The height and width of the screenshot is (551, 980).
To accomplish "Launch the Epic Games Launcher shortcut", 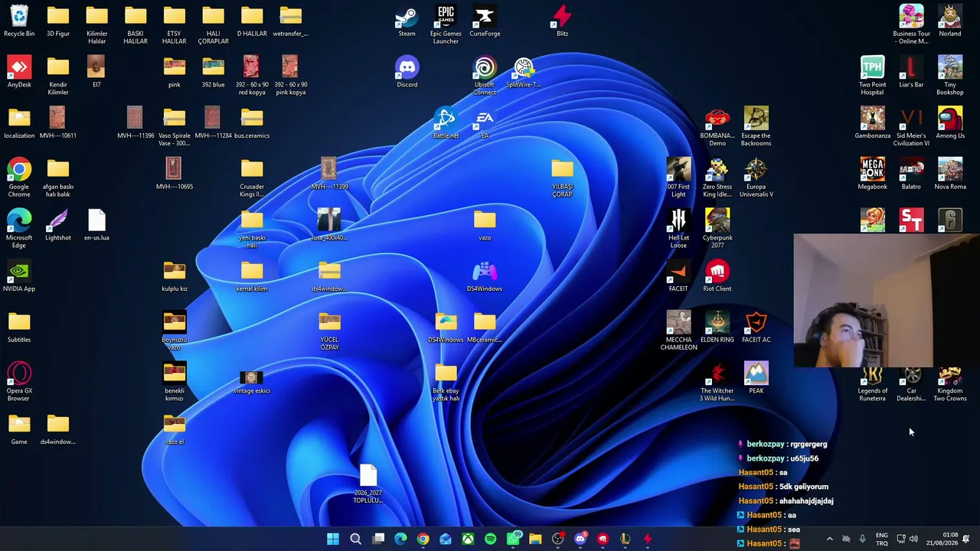I will tap(446, 25).
